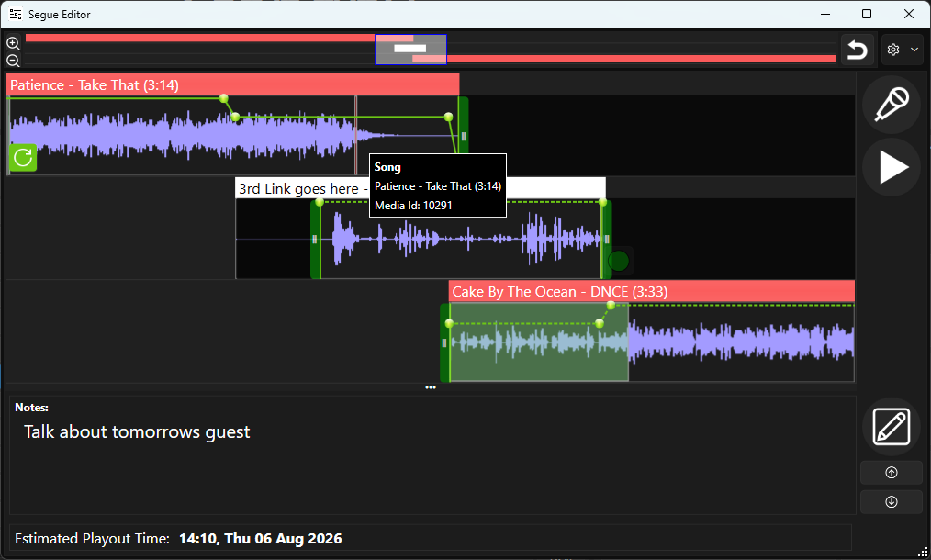Reset the Patience track with green refresh icon

[23, 157]
